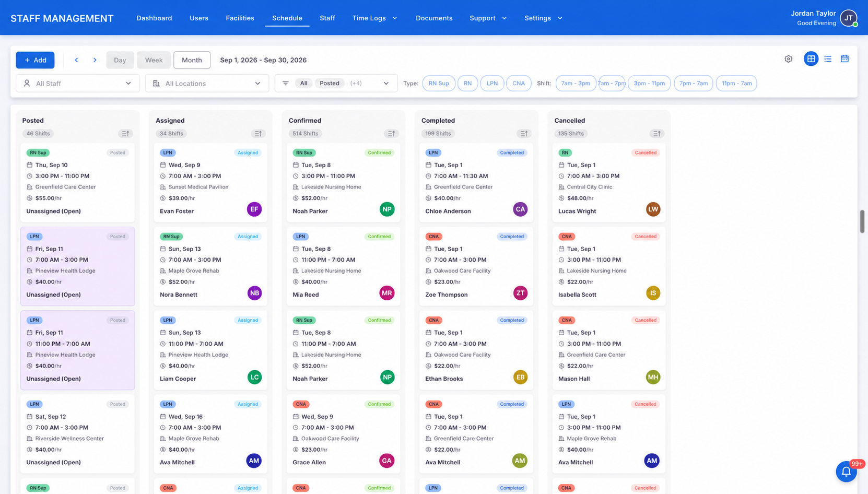868x494 pixels.
Task: Toggle the 7am - 7pm shift filter
Action: click(x=612, y=84)
